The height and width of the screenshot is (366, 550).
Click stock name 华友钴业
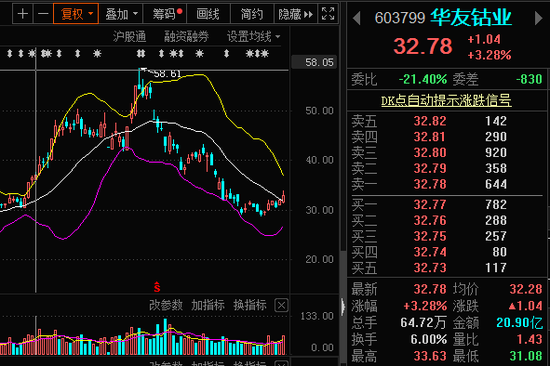pos(471,18)
